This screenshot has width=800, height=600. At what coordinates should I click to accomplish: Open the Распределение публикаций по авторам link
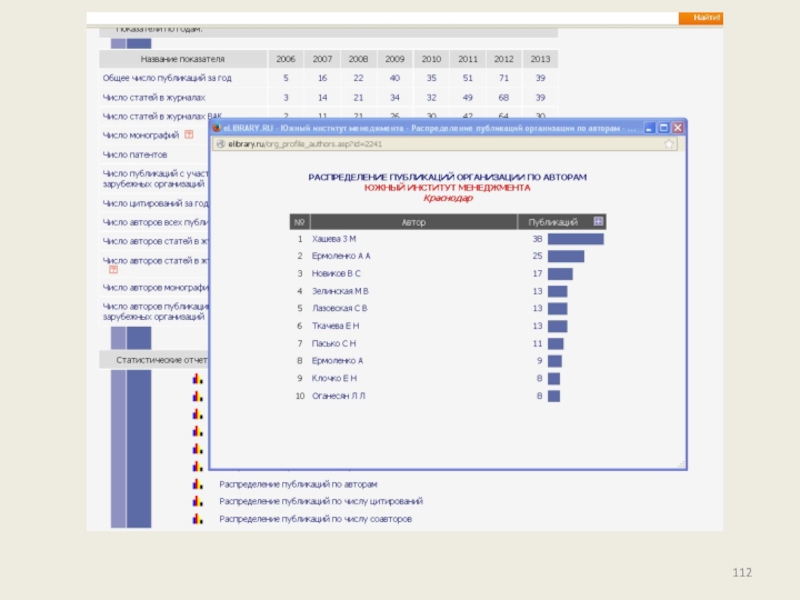click(x=298, y=484)
